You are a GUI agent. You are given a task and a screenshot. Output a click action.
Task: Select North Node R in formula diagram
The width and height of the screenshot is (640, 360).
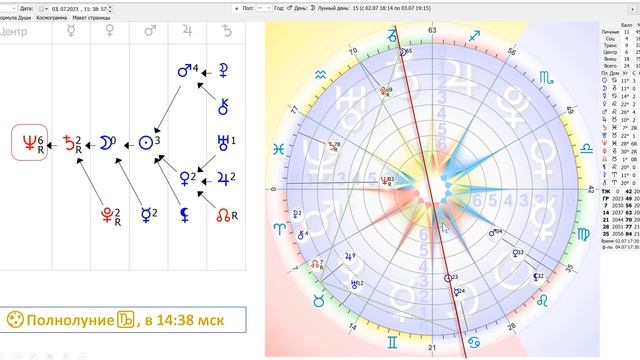click(x=227, y=216)
